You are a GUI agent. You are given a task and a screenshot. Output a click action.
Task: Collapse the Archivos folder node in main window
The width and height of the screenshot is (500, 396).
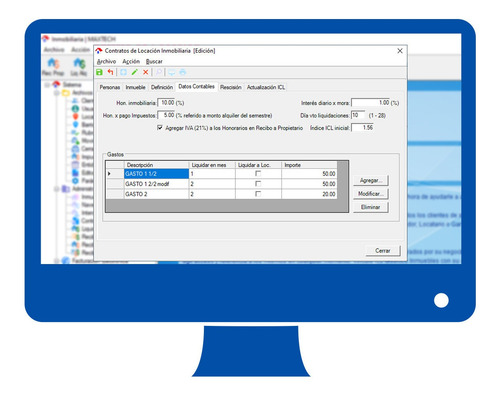(57, 93)
